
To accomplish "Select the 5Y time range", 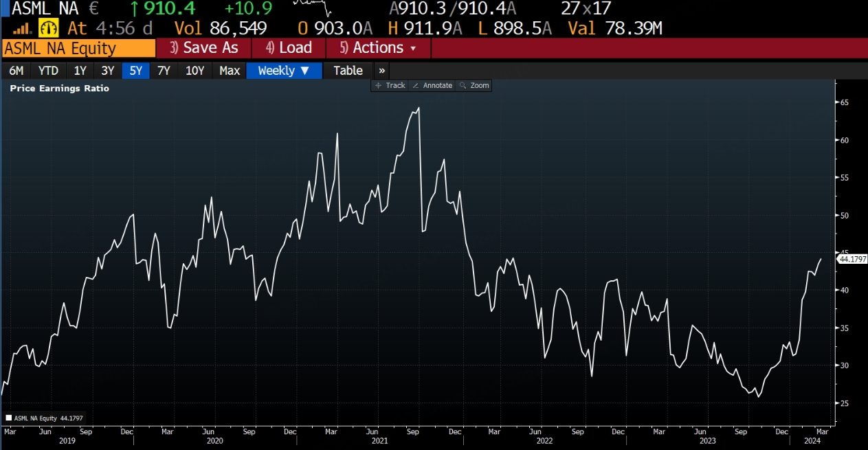I will tap(136, 70).
